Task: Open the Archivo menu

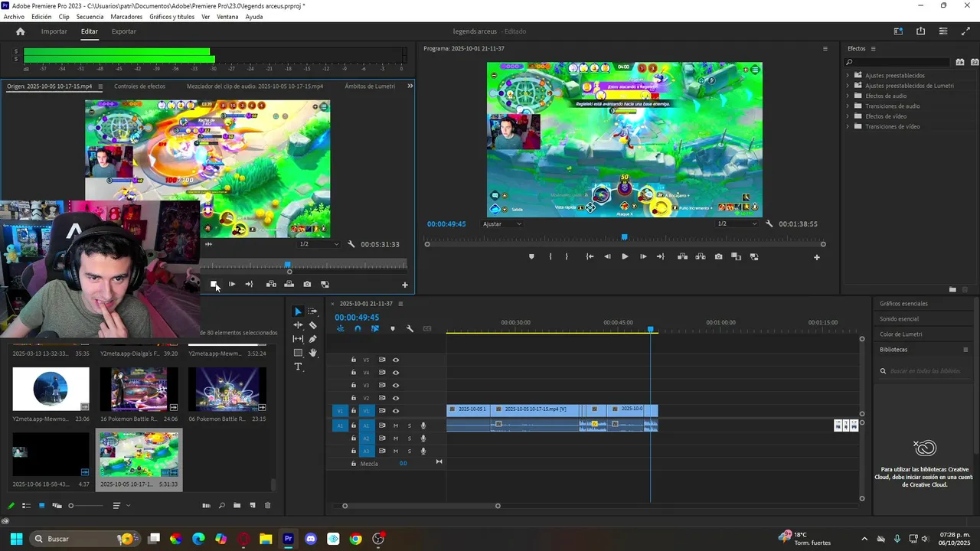Action: click(x=14, y=17)
